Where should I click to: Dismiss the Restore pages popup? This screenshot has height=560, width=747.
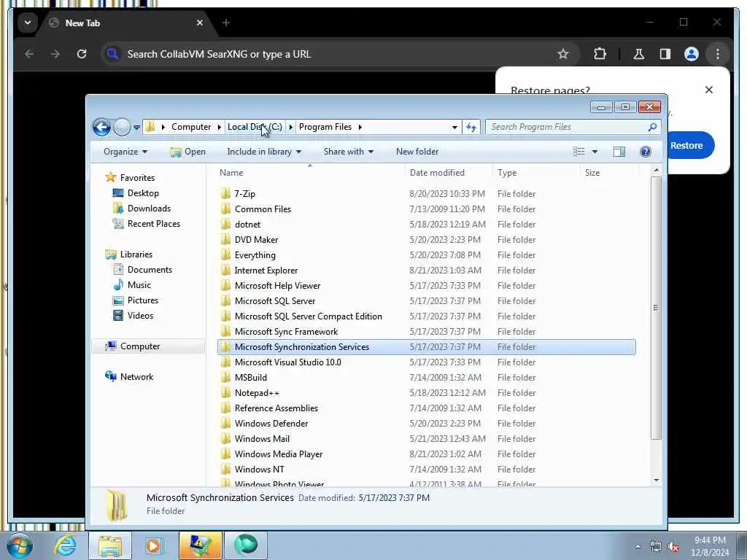[709, 90]
